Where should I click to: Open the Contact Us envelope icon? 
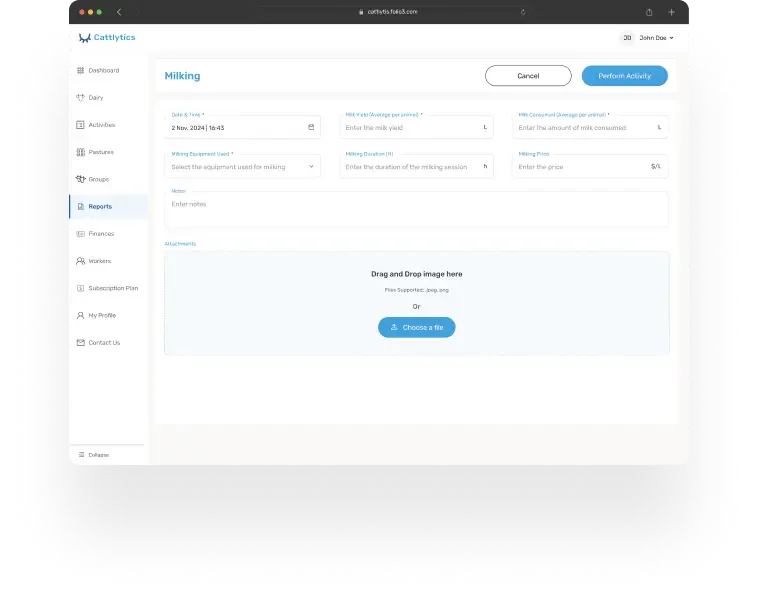80,342
